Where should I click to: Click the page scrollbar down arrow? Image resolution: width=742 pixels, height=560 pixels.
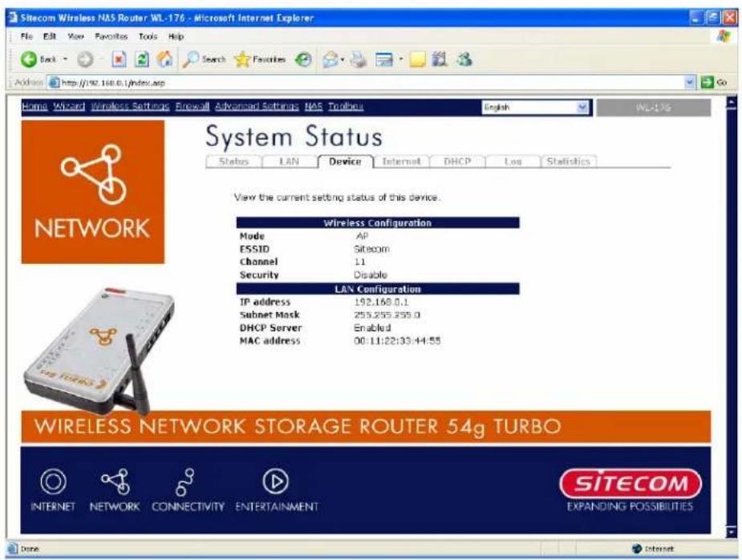(732, 532)
